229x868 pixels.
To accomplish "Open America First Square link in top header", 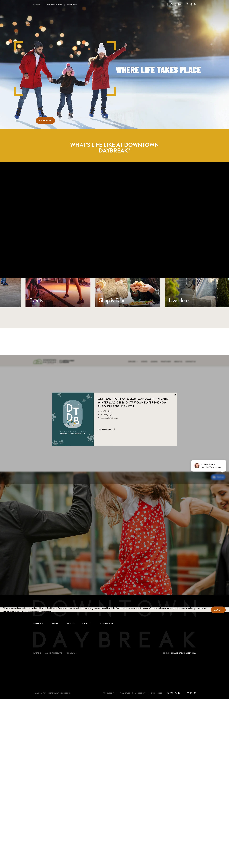I will pos(54,5).
